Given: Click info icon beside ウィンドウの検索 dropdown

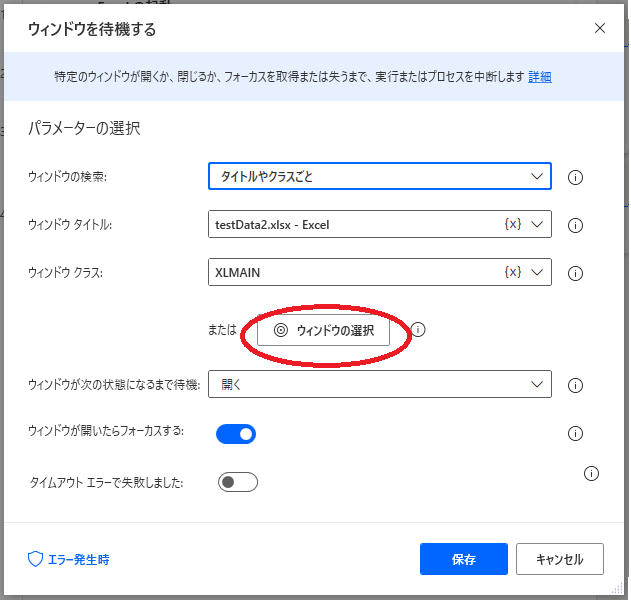Looking at the screenshot, I should pyautogui.click(x=575, y=178).
